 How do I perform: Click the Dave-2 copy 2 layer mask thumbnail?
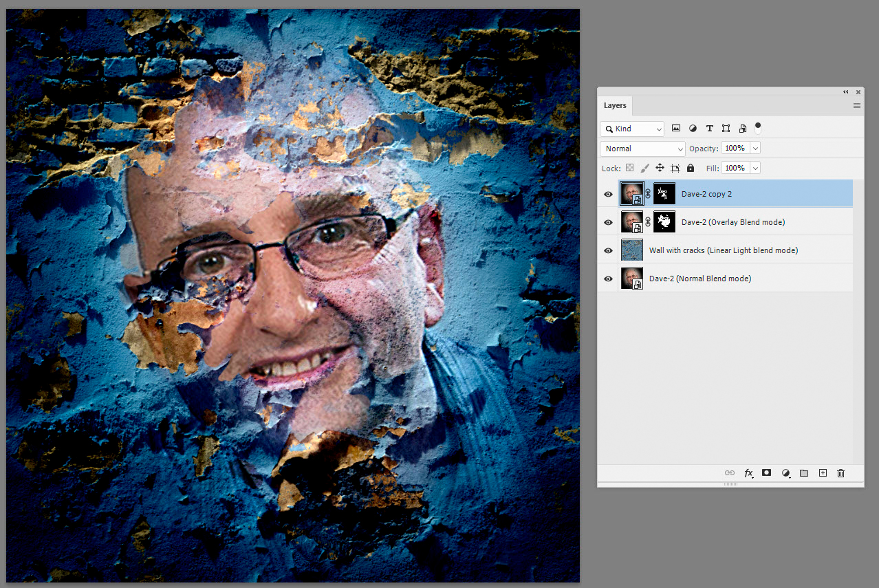[x=663, y=194]
